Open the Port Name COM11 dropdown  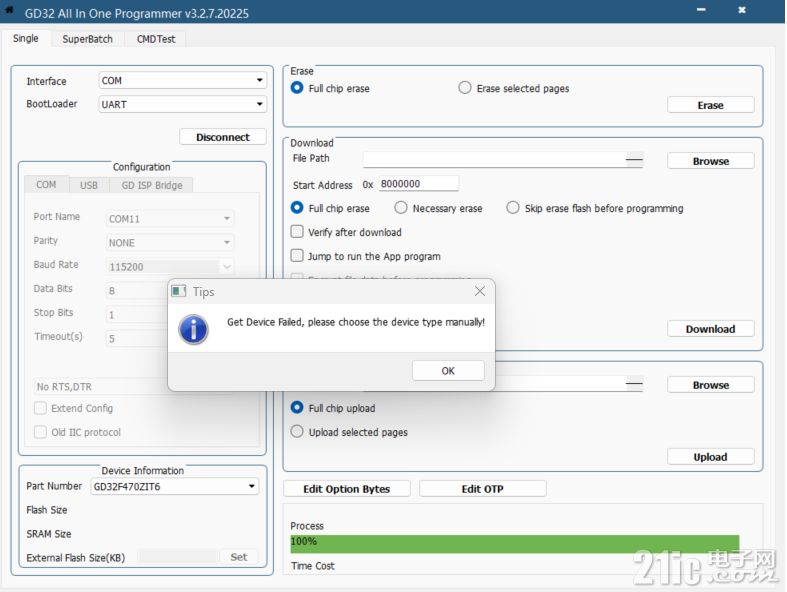(x=170, y=218)
